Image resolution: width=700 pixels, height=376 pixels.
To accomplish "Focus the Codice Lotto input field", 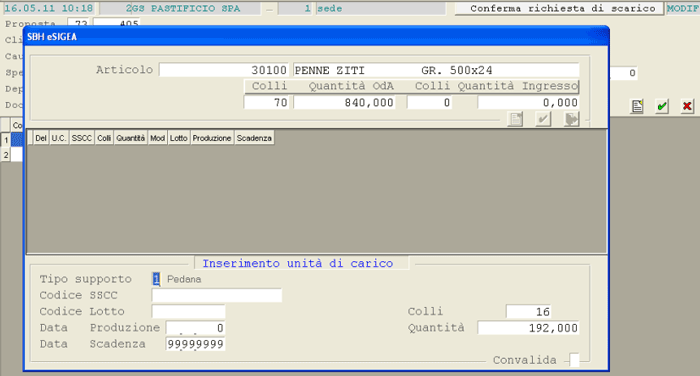I will tap(188, 311).
